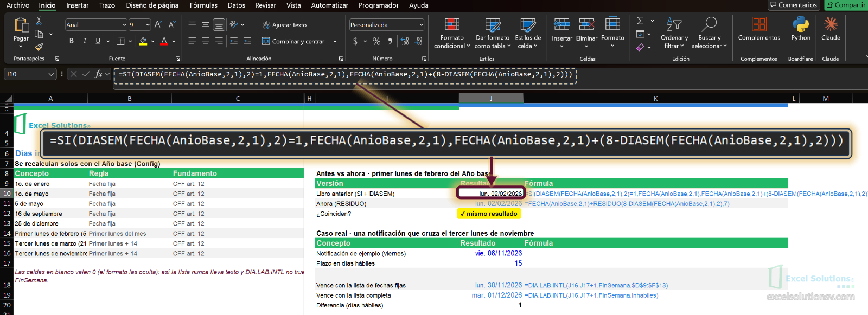Open the Datos ribbon tab
The height and width of the screenshot is (315, 868).
coord(237,5)
